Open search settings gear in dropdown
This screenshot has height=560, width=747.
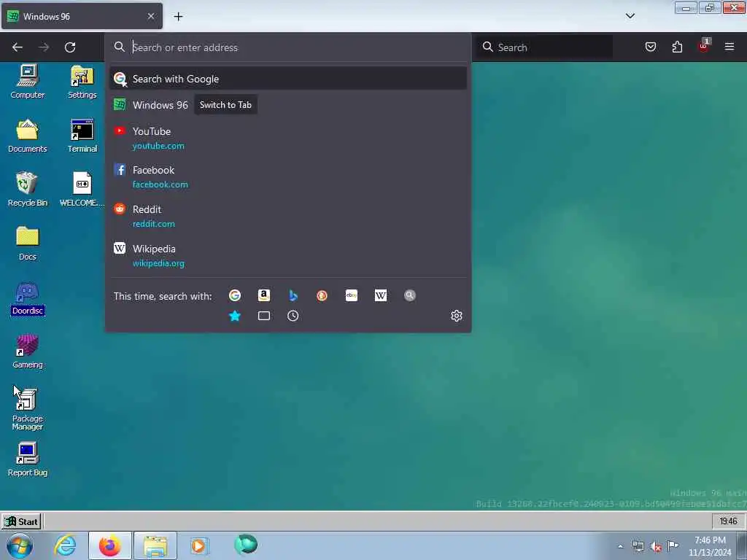[x=457, y=316]
